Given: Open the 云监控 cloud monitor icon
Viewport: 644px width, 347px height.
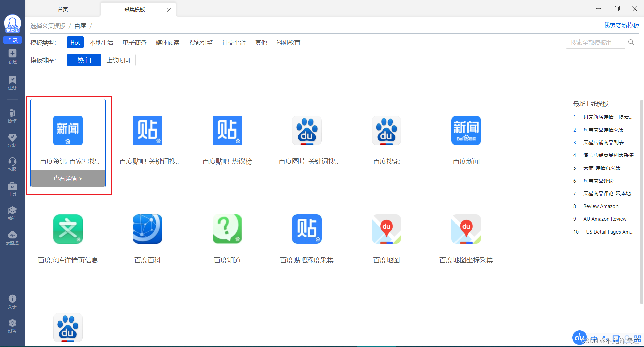Looking at the screenshot, I should click(12, 238).
